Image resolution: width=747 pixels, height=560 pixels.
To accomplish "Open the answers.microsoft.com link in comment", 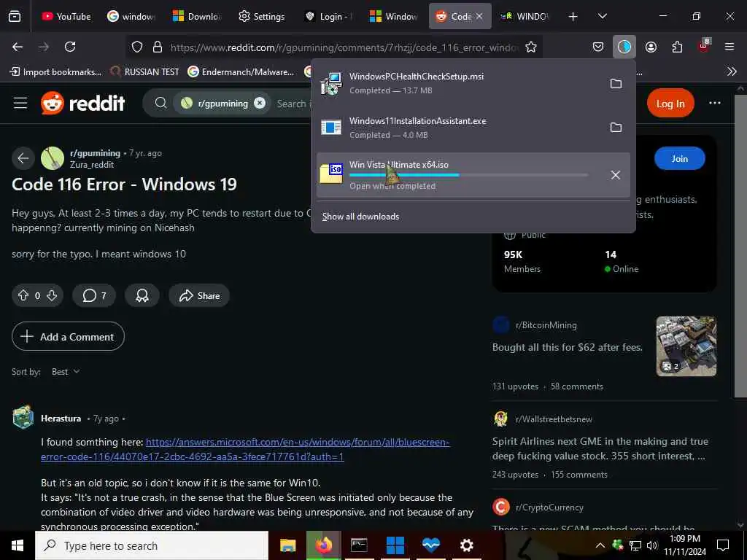I will pos(245,449).
